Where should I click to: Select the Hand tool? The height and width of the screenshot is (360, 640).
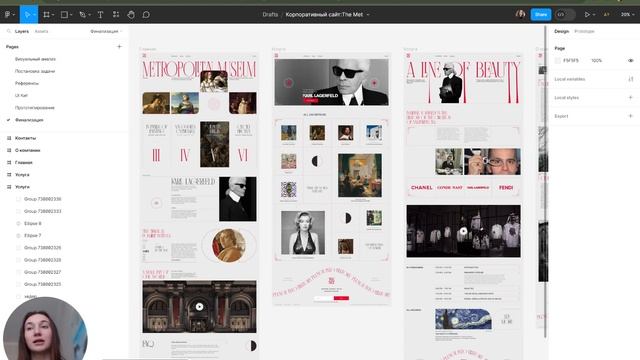pyautogui.click(x=131, y=14)
